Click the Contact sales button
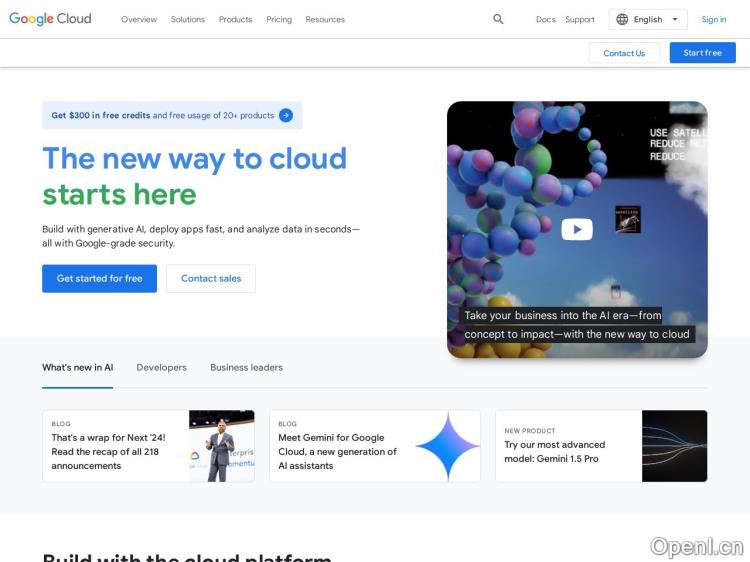The width and height of the screenshot is (750, 562). [x=210, y=278]
